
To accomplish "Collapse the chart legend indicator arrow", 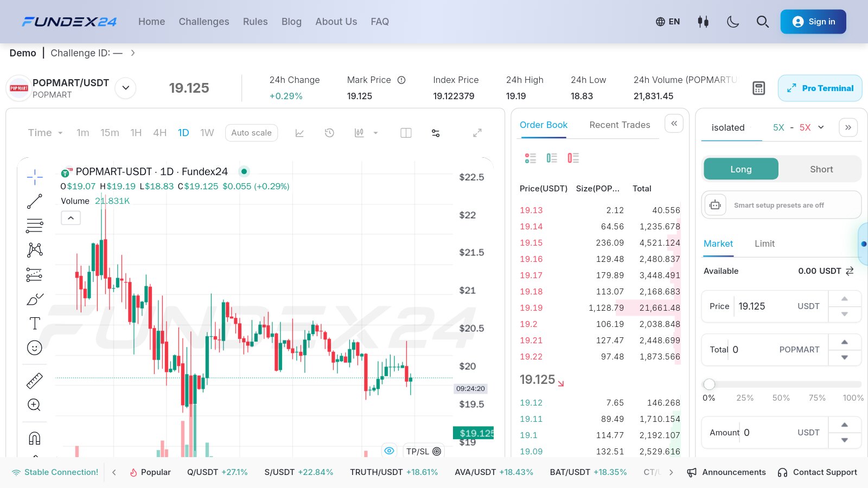I will tap(71, 218).
